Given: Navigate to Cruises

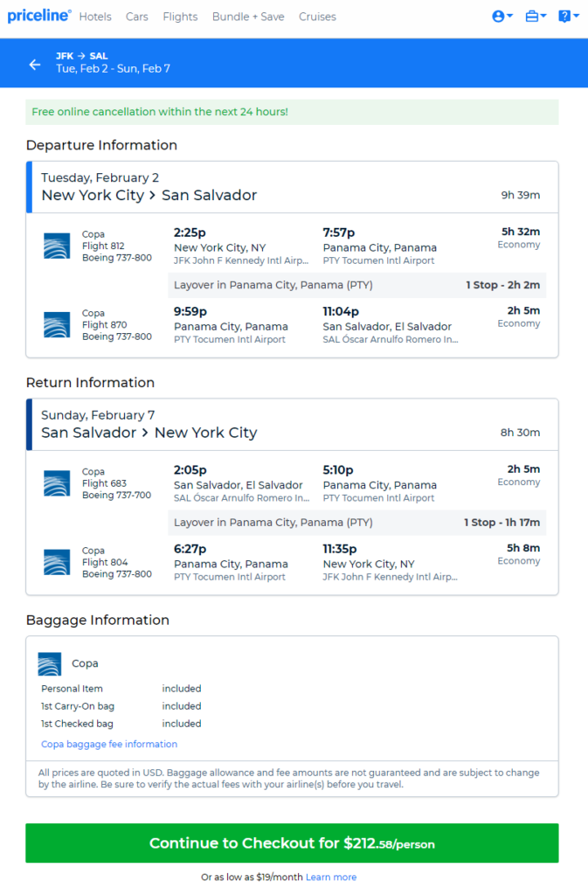Looking at the screenshot, I should tap(317, 17).
